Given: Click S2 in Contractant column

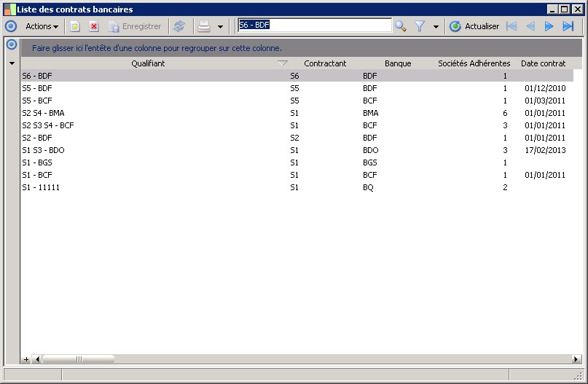Looking at the screenshot, I should [294, 138].
